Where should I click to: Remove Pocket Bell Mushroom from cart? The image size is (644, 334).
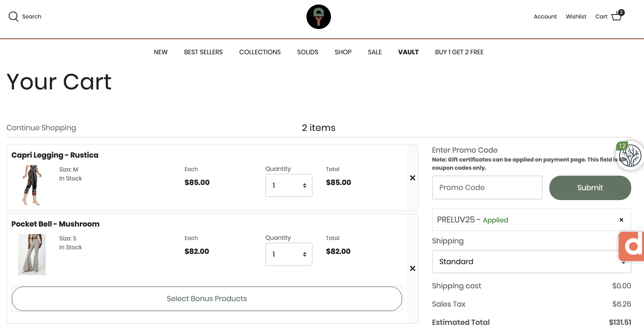click(x=413, y=269)
